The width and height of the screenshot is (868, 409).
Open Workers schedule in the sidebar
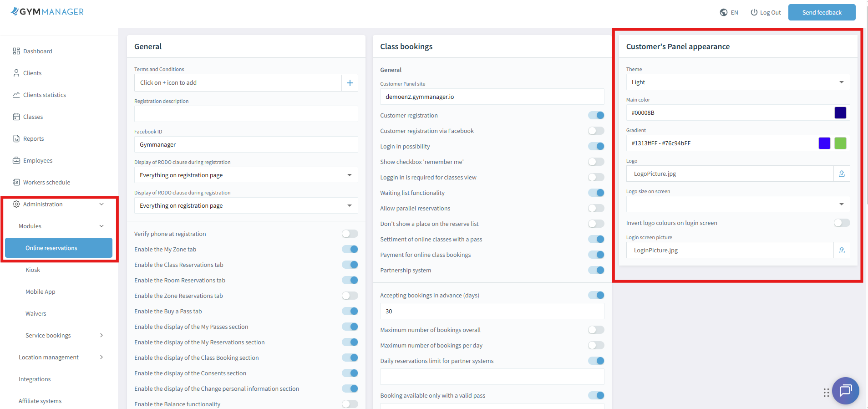[x=46, y=182]
